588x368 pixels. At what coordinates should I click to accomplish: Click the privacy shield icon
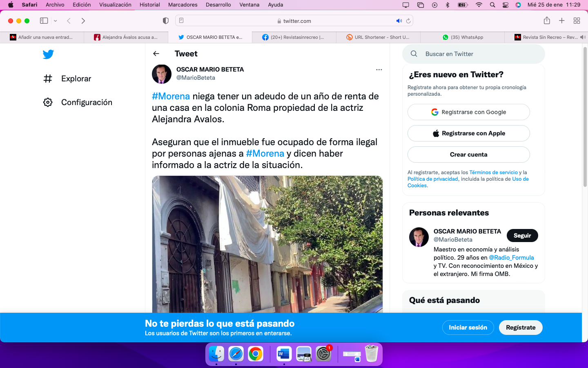tap(165, 21)
